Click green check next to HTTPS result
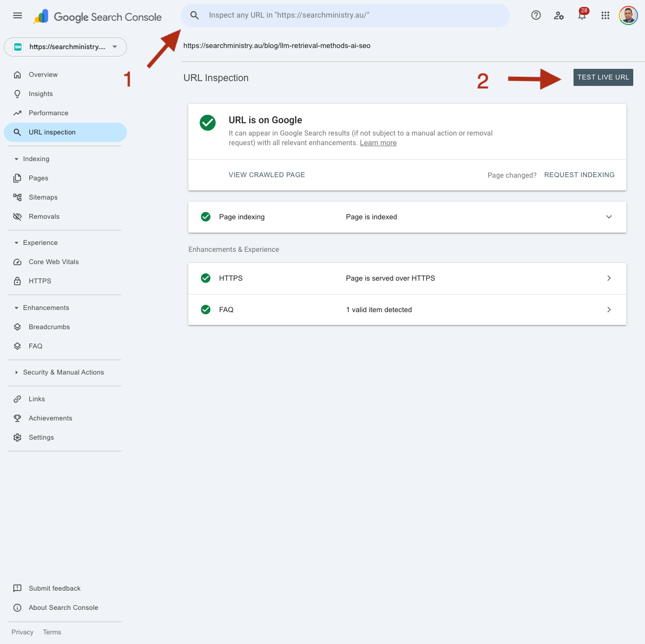The height and width of the screenshot is (644, 645). tap(205, 279)
